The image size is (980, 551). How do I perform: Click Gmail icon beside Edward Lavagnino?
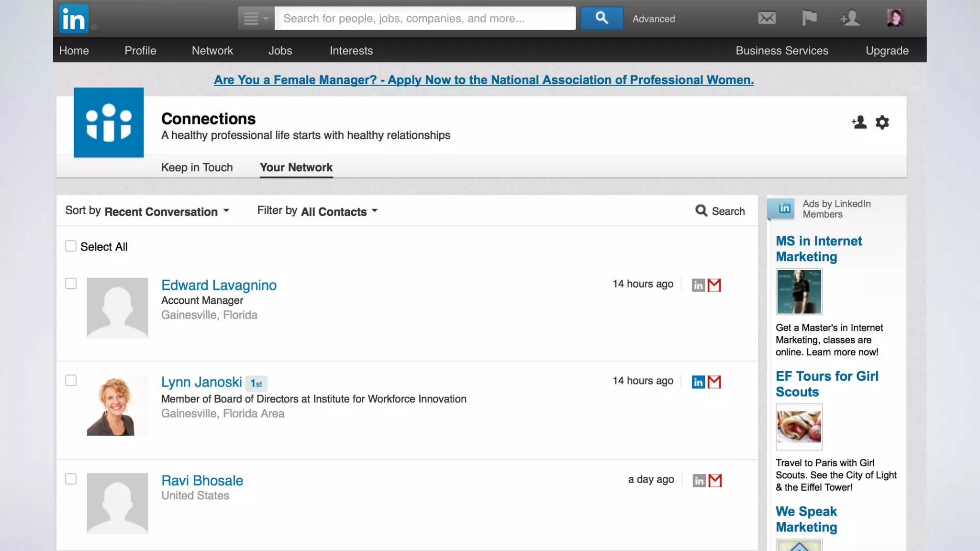tap(714, 285)
